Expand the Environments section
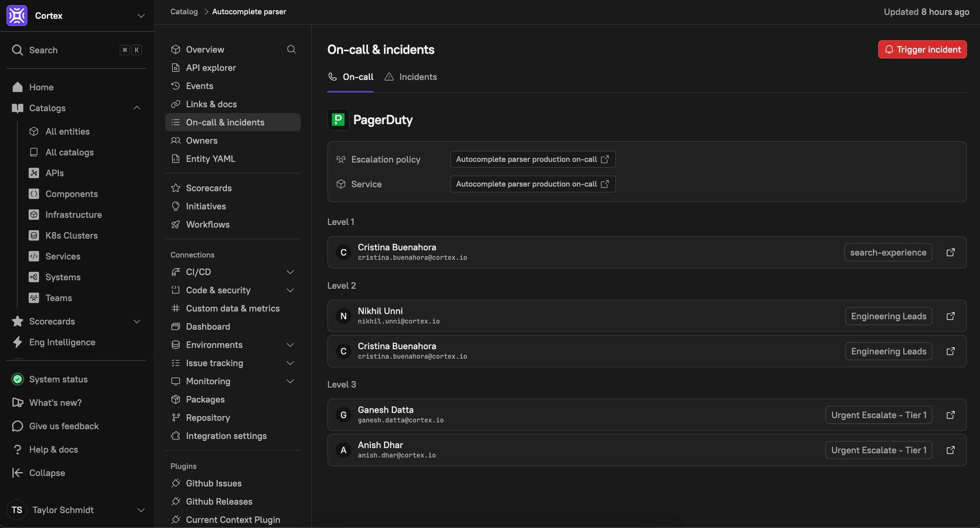Image resolution: width=980 pixels, height=528 pixels. (x=290, y=345)
